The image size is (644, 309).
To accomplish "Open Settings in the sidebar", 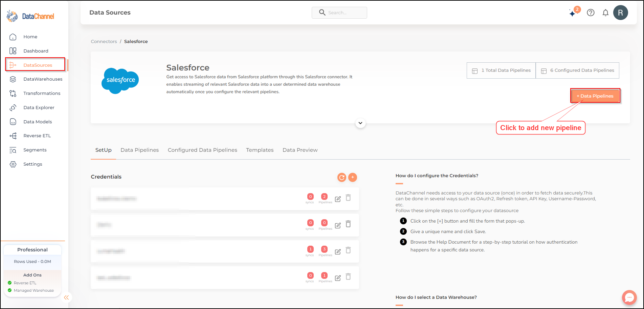I will [x=32, y=164].
